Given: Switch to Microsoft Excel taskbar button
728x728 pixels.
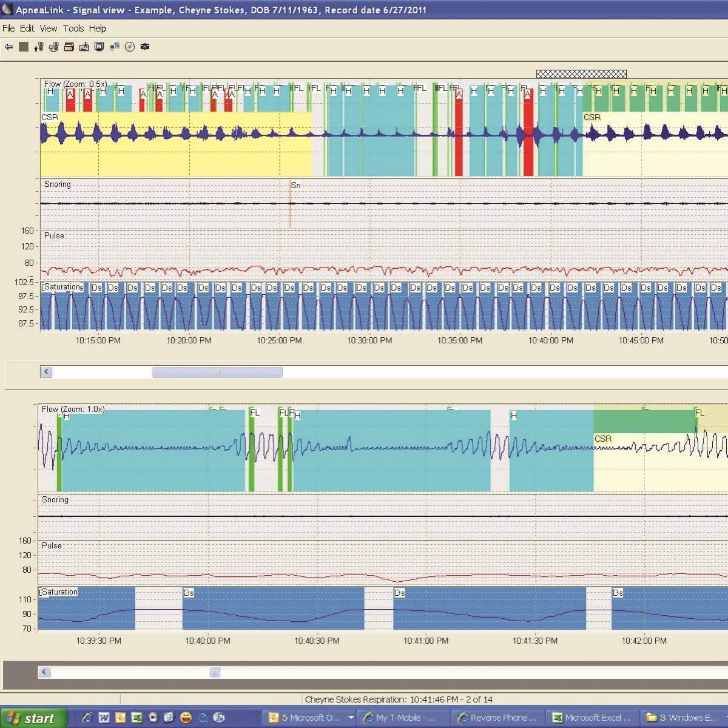Looking at the screenshot, I should tap(591, 718).
